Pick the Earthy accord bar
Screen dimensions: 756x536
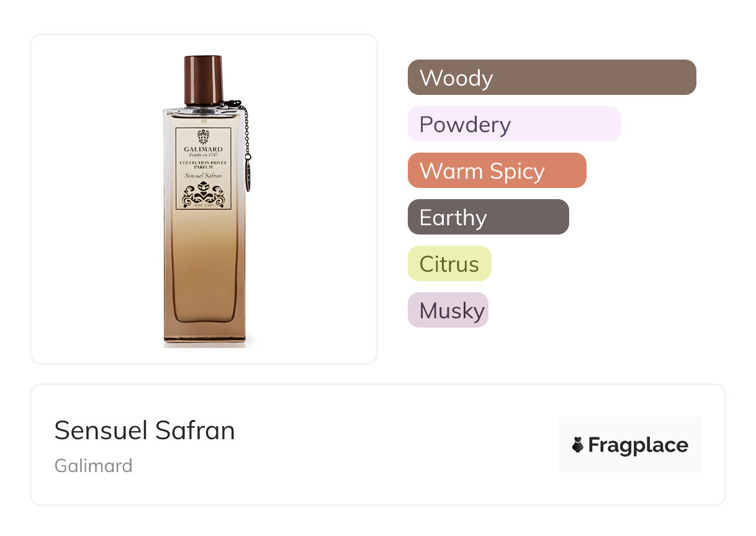click(x=488, y=217)
